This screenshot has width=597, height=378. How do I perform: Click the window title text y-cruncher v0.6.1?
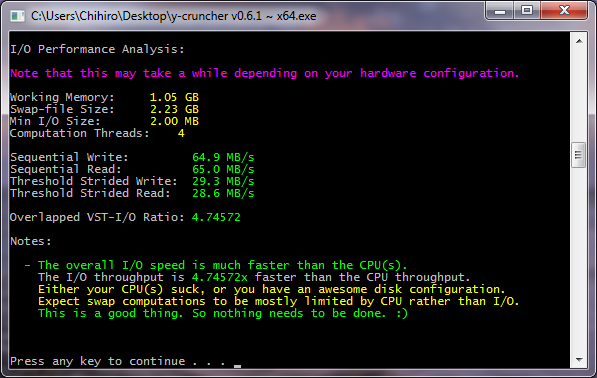coord(174,16)
